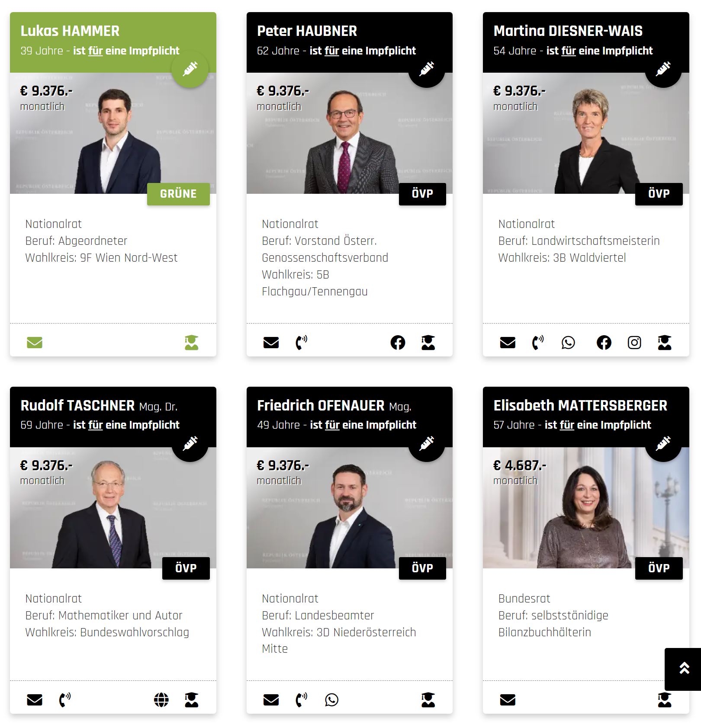Click syringe badge on Lukas Hammer's card

[190, 69]
